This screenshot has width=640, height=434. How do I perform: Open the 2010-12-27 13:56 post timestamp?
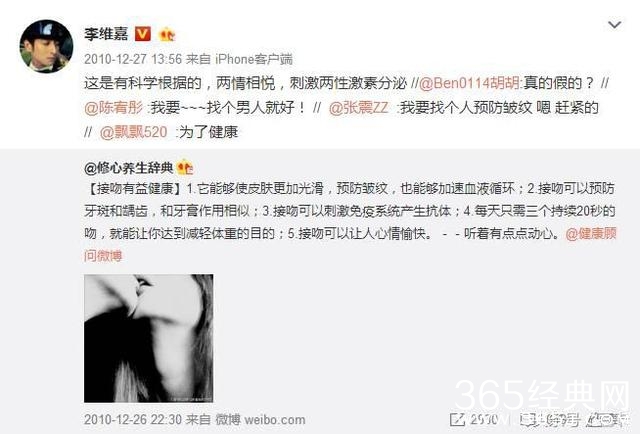click(x=133, y=59)
